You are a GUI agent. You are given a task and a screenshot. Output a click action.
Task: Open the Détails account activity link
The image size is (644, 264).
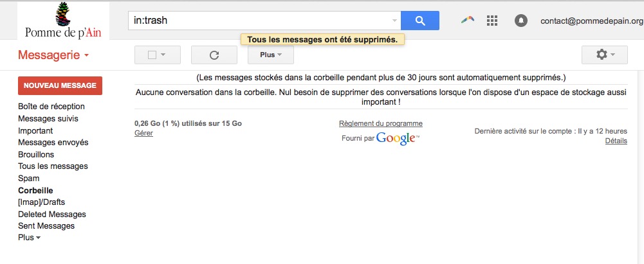click(x=616, y=141)
